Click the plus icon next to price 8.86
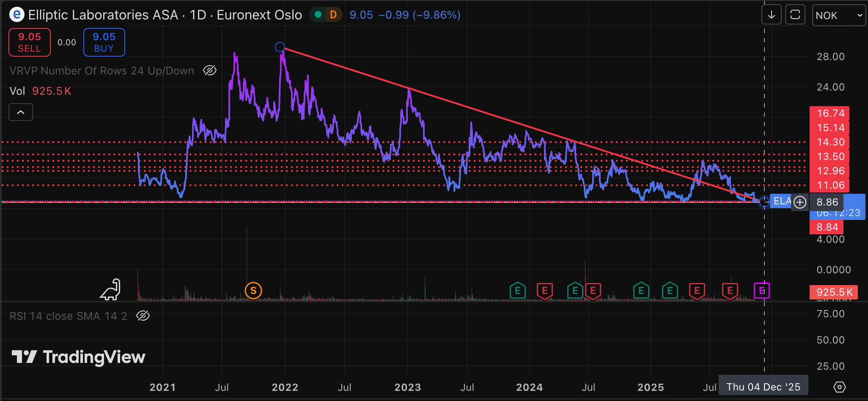The height and width of the screenshot is (401, 868). (799, 202)
